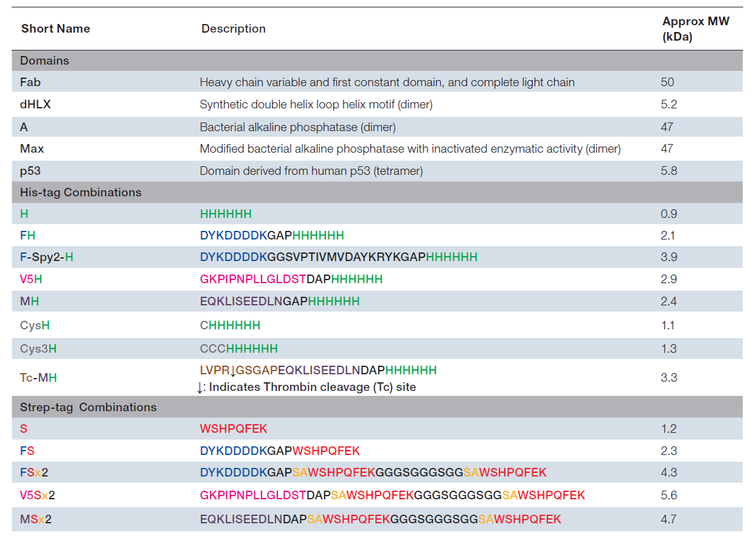
Task: Click the V5Sx2 molecular weight '5.6'
Action: coord(669,496)
